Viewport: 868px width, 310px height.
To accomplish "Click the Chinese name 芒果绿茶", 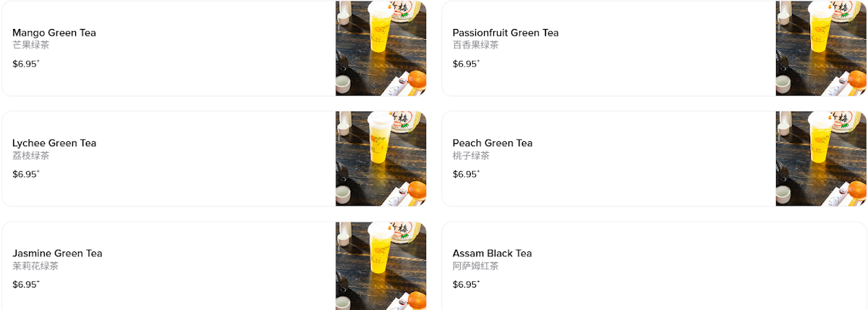I will (31, 45).
